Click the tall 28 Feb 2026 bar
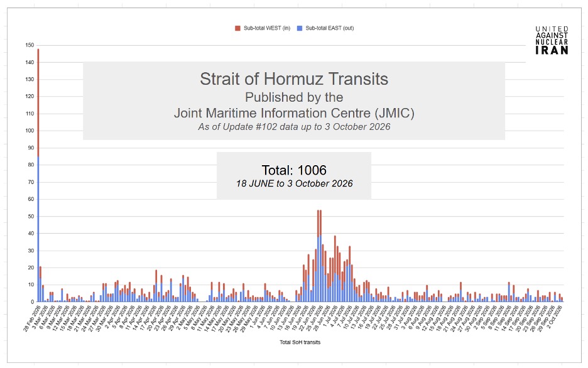Image resolution: width=588 pixels, height=368 pixels. [38, 175]
